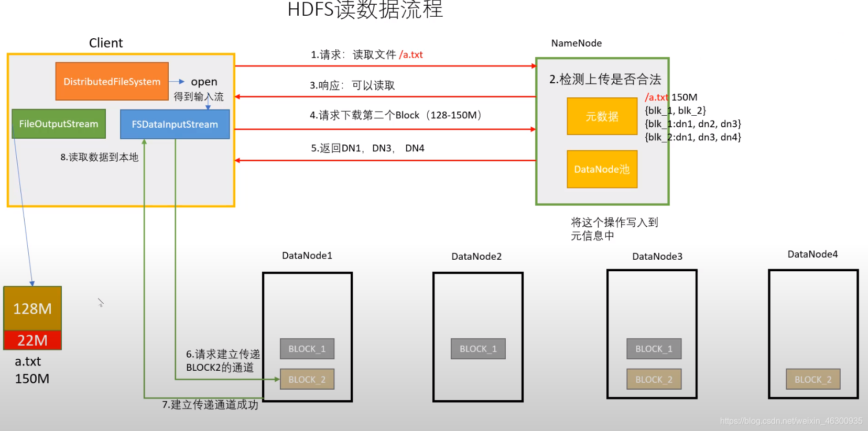
Task: Select the 7.建立传递通道成功 text
Action: [210, 405]
